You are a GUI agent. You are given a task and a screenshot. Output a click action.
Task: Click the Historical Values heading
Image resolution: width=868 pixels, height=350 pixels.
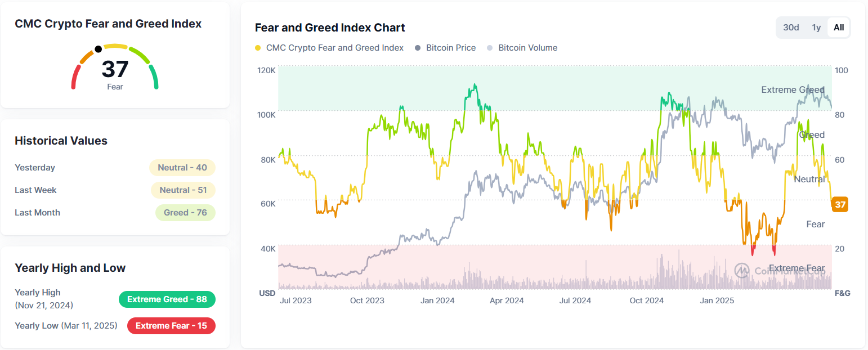point(61,141)
